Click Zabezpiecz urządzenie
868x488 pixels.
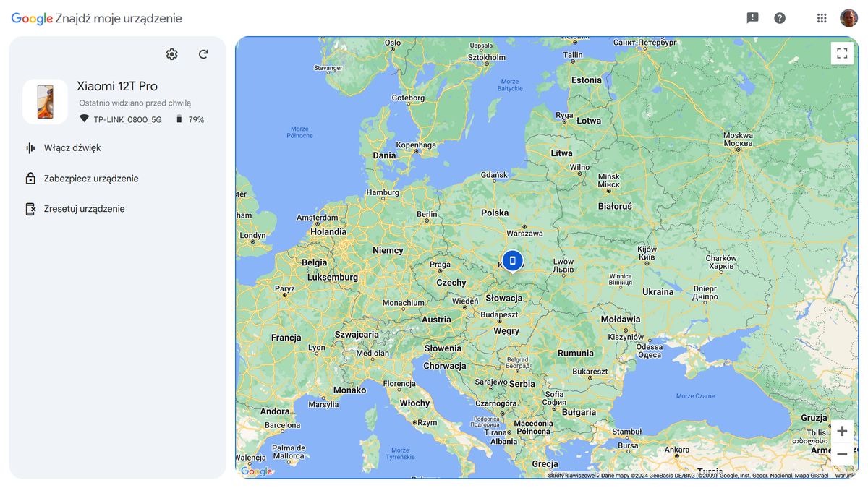pos(91,179)
